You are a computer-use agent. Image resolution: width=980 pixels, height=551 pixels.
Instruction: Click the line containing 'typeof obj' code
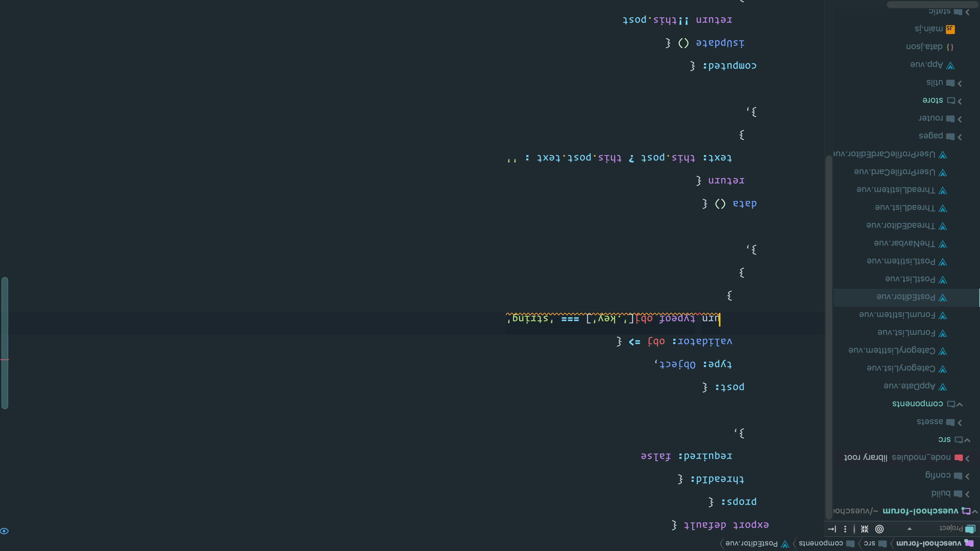(612, 318)
